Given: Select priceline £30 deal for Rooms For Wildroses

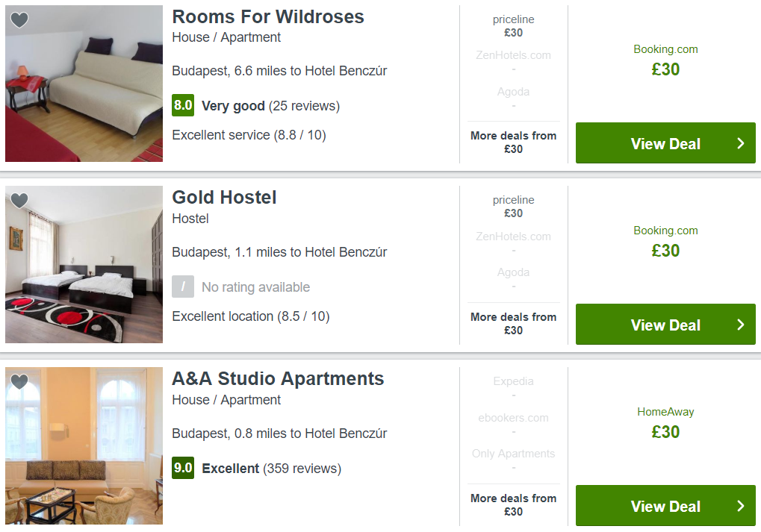Looking at the screenshot, I should 513,26.
